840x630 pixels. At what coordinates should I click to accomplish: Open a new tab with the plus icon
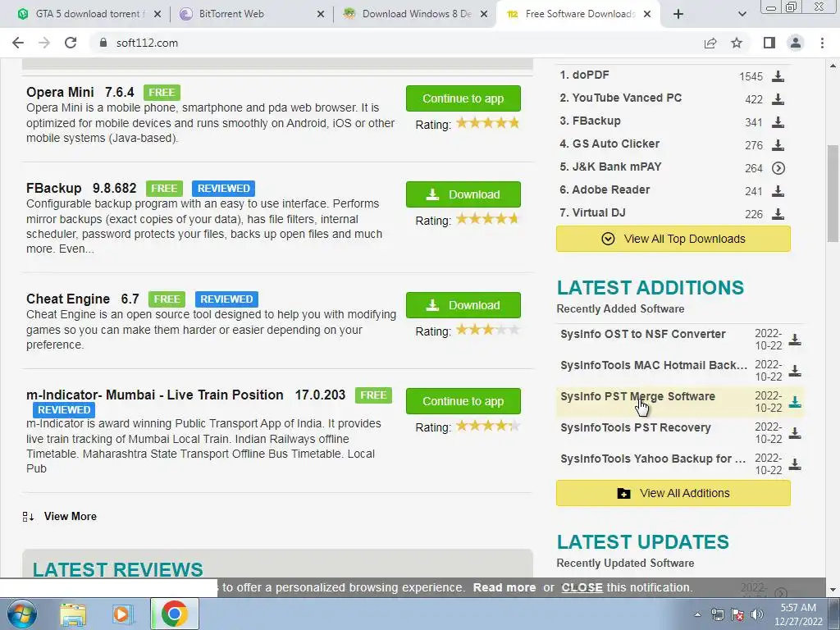click(678, 15)
